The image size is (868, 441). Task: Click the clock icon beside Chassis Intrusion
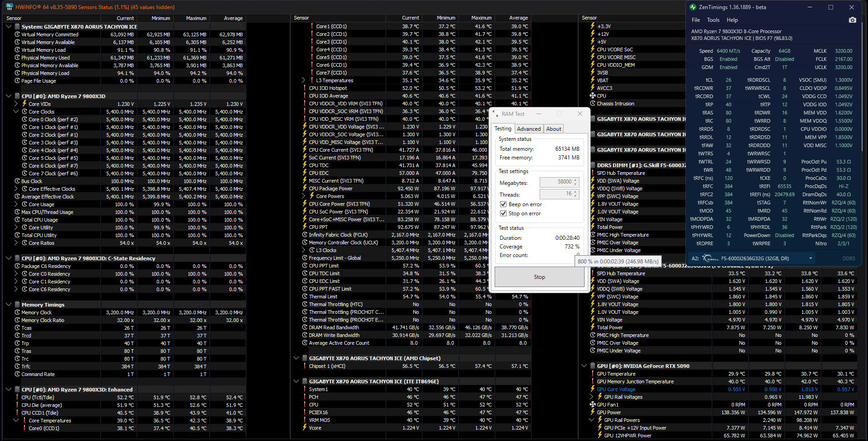(592, 104)
